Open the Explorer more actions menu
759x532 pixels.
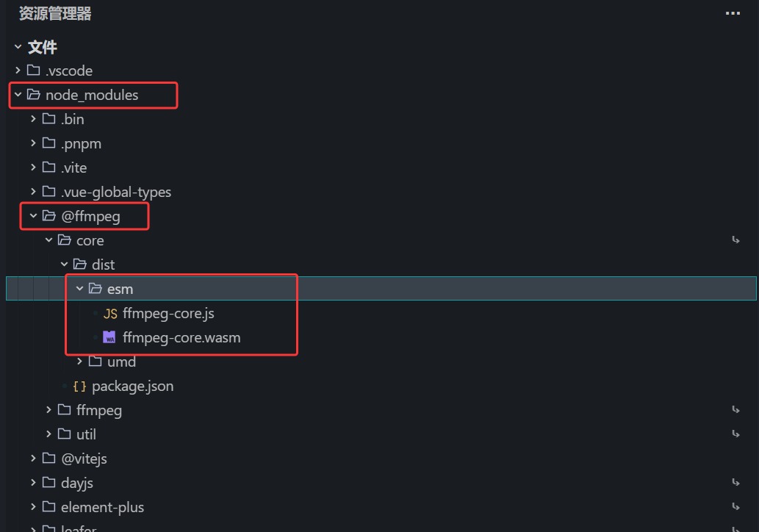click(732, 12)
